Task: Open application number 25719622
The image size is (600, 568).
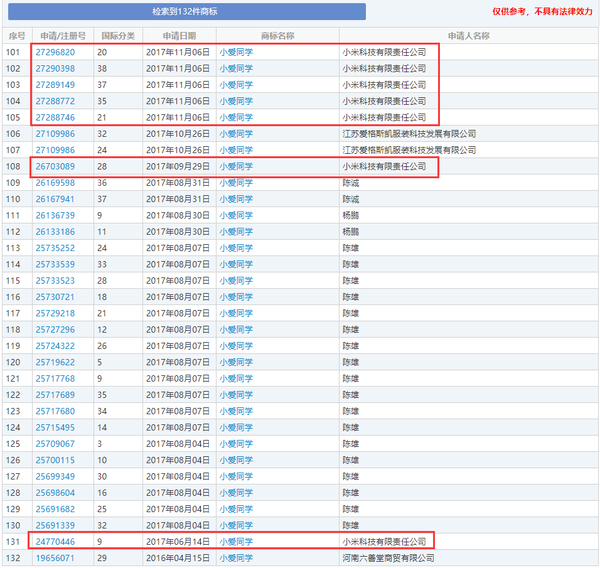Action: (55, 362)
